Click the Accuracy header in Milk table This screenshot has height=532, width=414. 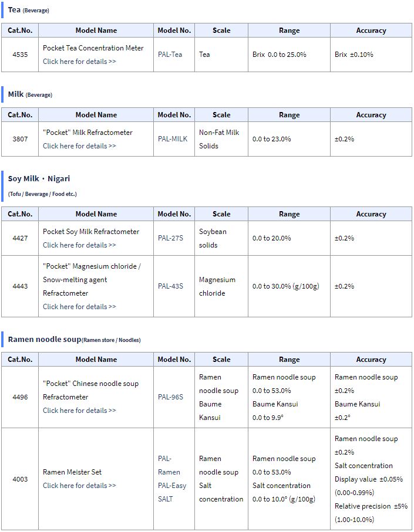click(371, 115)
